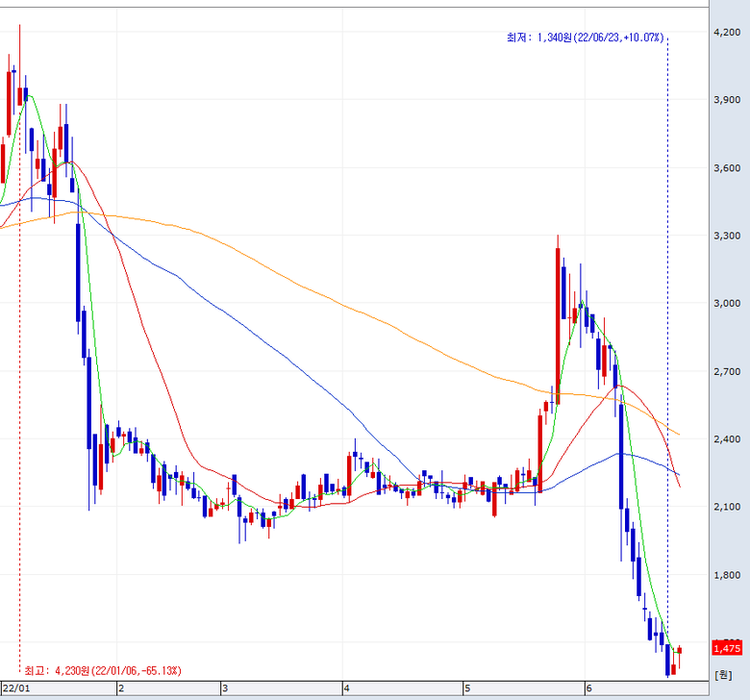Click the 3,300 price axis label

[x=727, y=236]
